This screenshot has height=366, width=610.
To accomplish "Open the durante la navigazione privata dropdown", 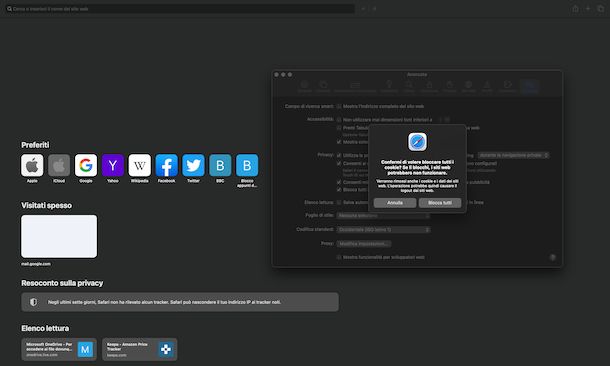I will pyautogui.click(x=513, y=155).
